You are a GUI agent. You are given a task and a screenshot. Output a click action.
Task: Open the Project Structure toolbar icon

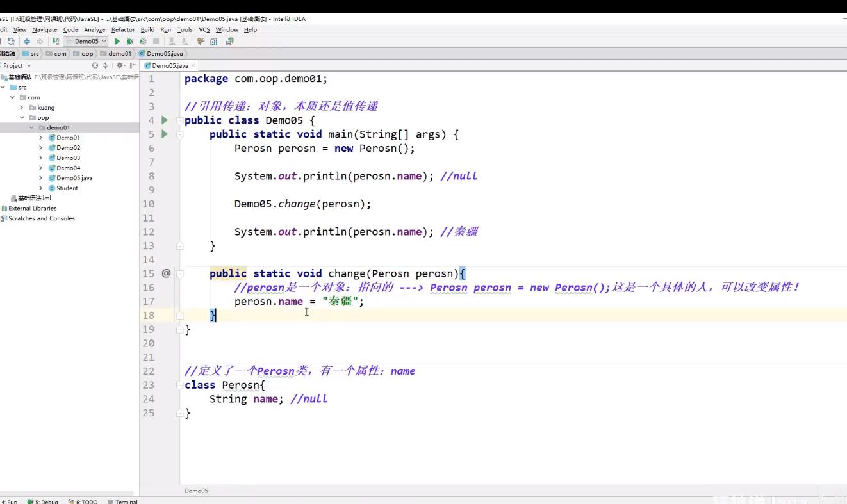click(x=213, y=41)
